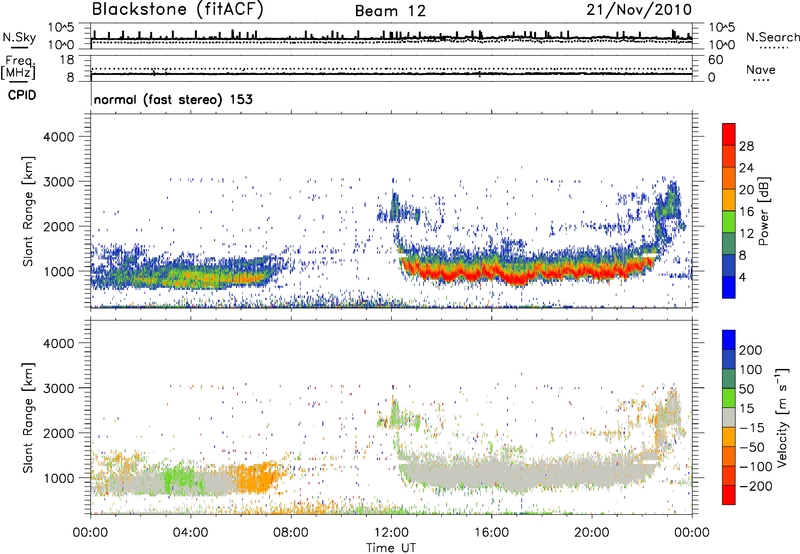
Task: Pick the blue bottom segment of Power colorbar
Action: [729, 287]
